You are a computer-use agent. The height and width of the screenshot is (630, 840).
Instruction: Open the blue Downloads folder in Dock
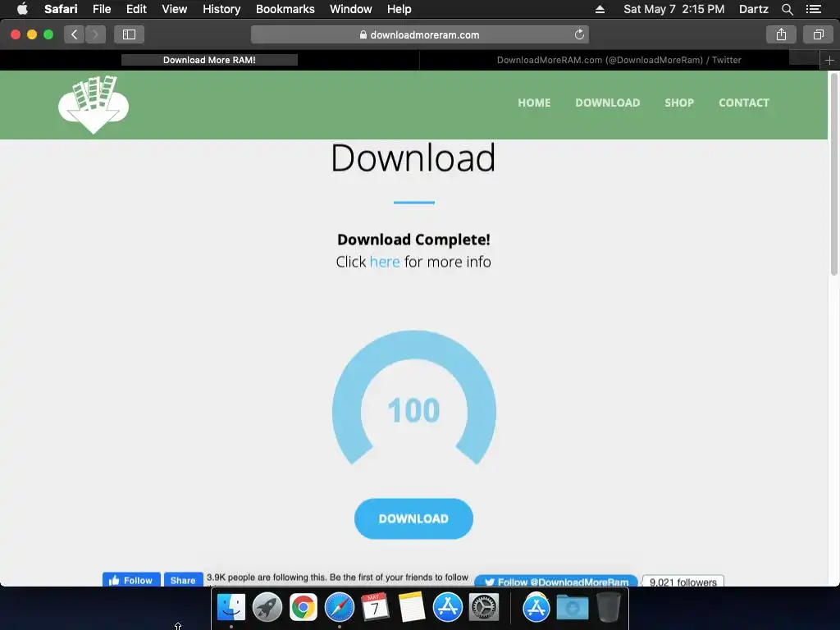[572, 607]
